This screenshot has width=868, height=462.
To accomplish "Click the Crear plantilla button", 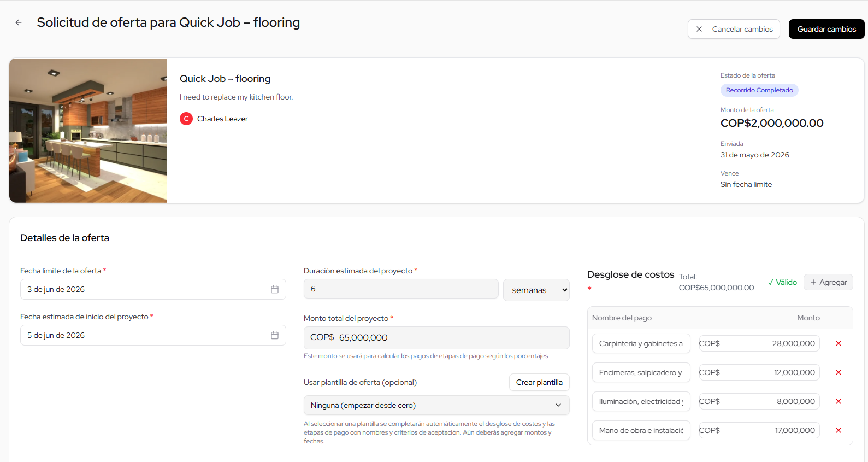I will 539,382.
